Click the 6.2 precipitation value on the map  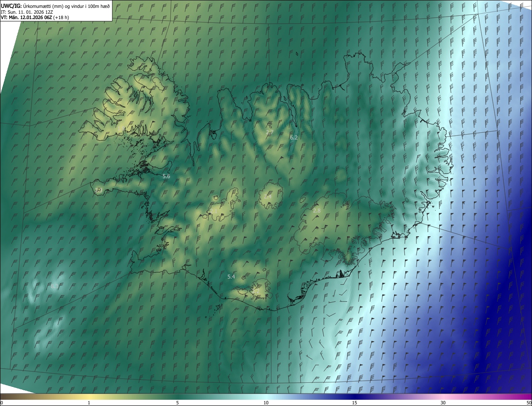tap(294, 137)
